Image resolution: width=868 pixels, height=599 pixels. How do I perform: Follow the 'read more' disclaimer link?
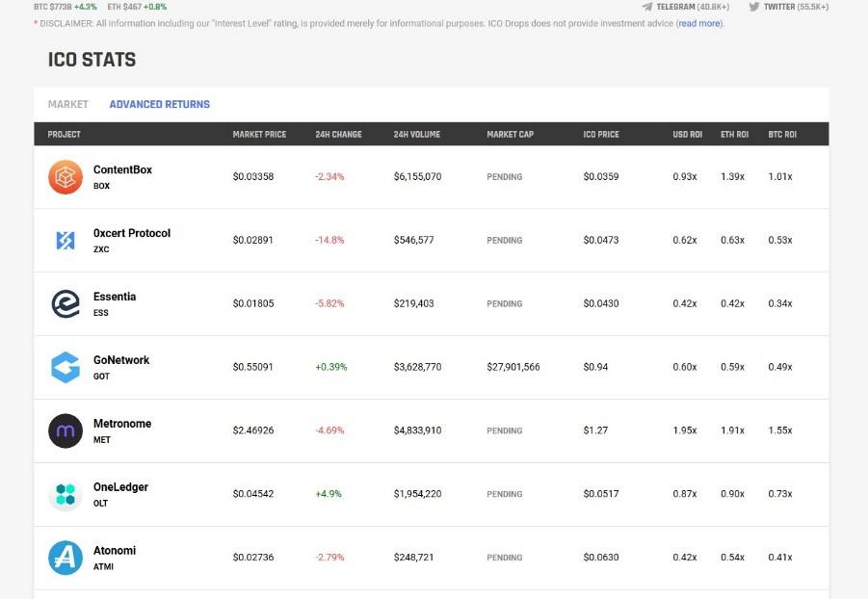(x=699, y=23)
